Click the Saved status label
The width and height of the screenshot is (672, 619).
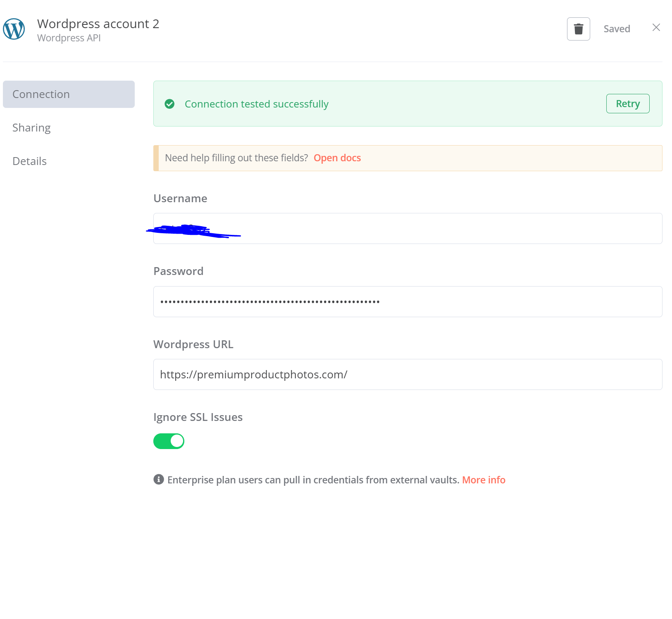point(617,29)
